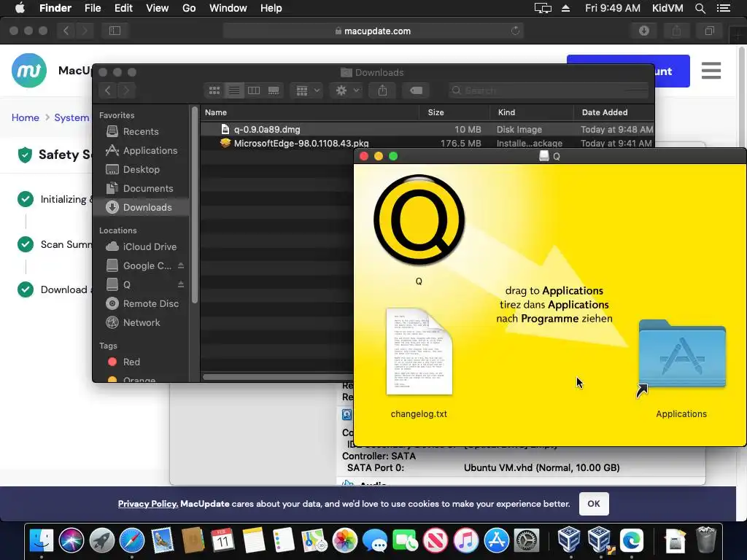Open Applications in the Finder sidebar

tap(141, 150)
